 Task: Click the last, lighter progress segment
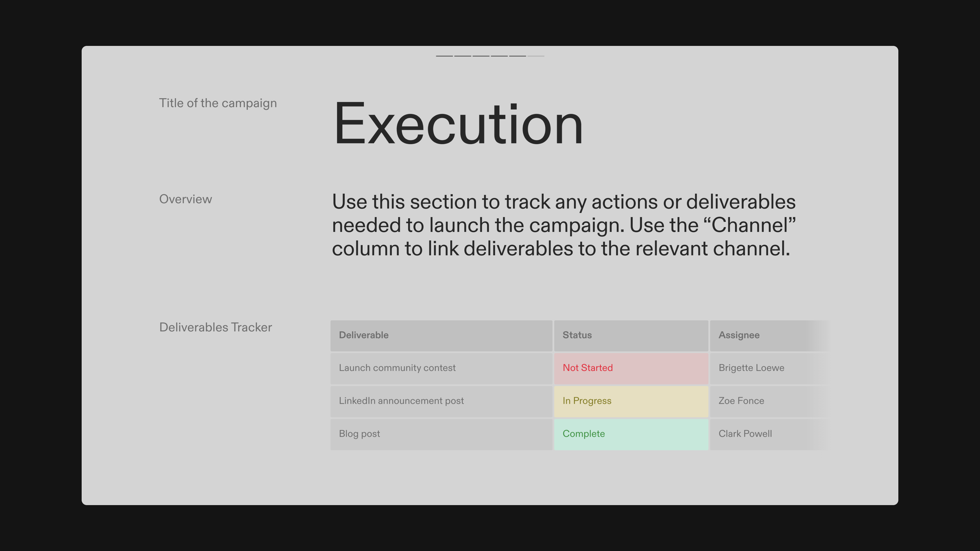pos(536,56)
